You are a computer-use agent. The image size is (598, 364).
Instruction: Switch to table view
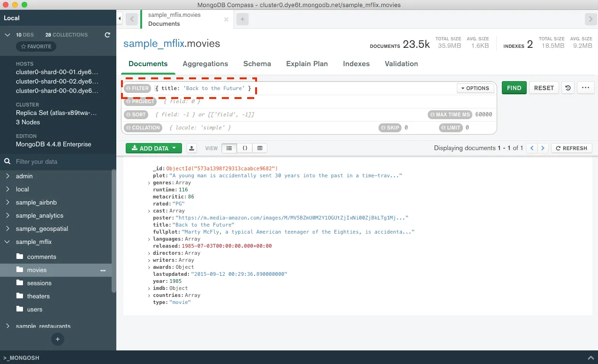pos(260,148)
